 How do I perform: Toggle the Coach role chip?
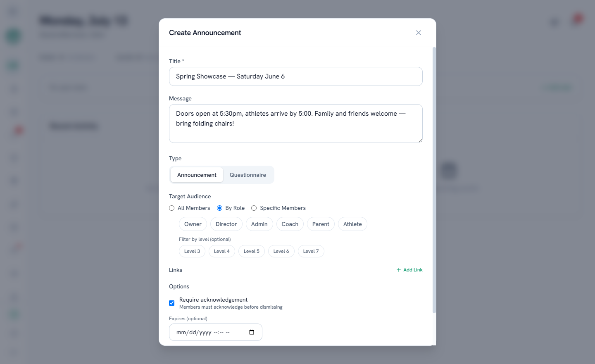click(290, 224)
